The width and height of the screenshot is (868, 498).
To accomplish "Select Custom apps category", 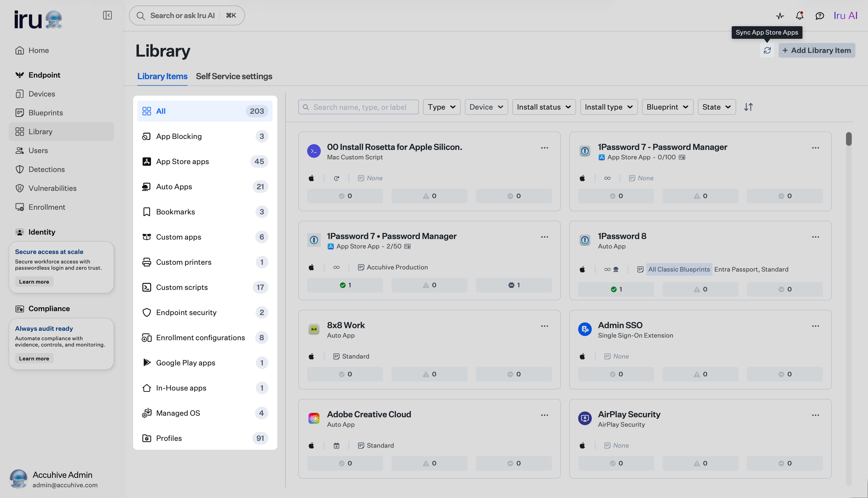I will tap(204, 237).
